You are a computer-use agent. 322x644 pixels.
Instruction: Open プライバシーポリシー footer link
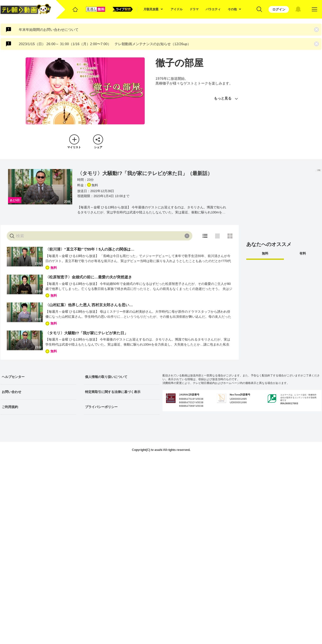101,407
